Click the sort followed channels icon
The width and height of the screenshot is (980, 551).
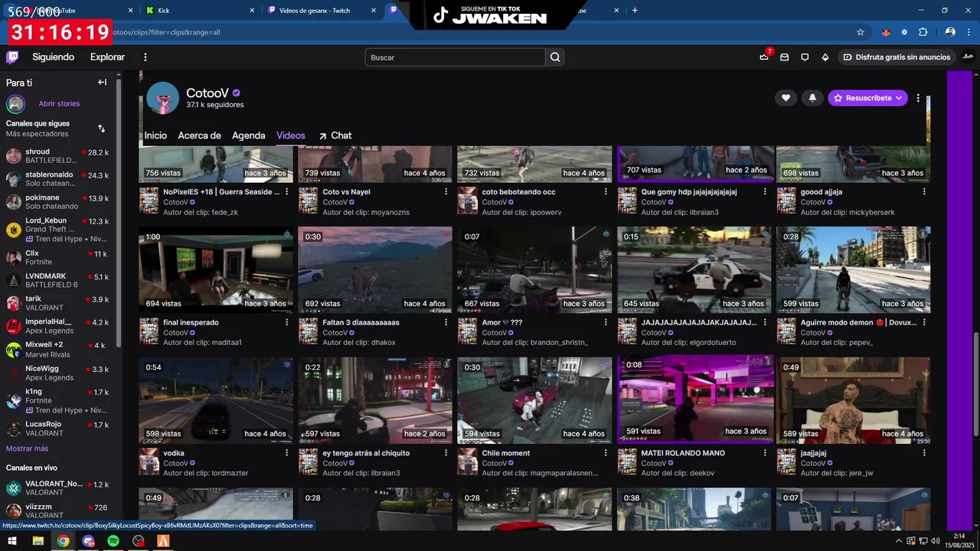101,129
